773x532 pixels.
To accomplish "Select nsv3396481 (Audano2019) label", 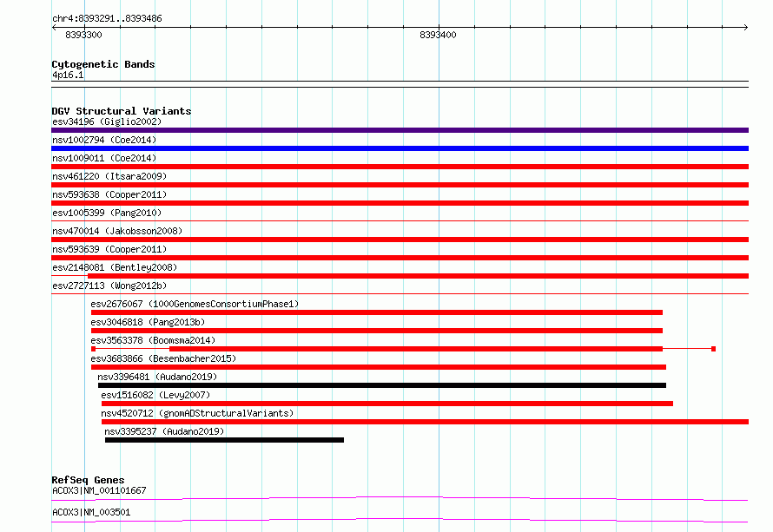I will tap(157, 377).
